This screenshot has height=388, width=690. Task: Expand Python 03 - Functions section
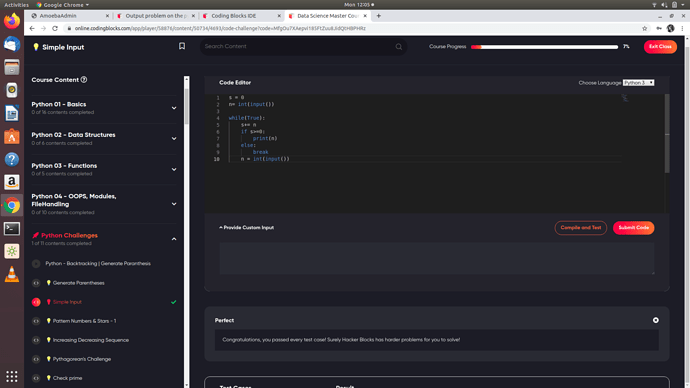[x=174, y=169]
